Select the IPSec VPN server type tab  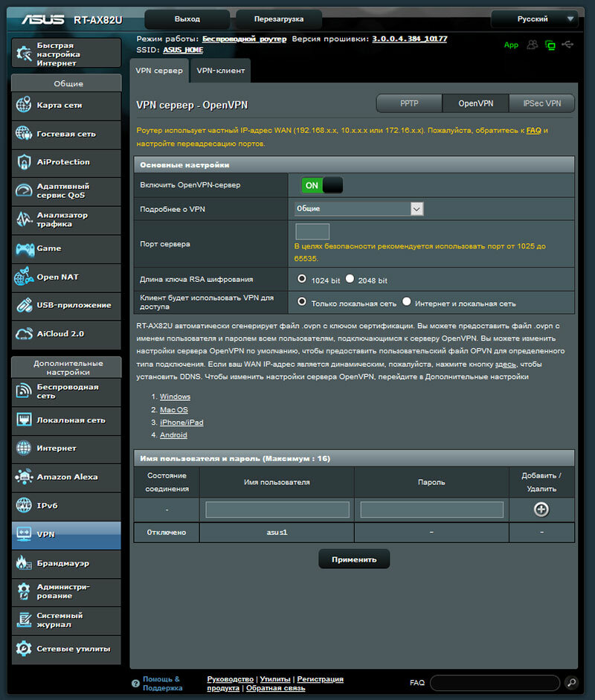[542, 103]
